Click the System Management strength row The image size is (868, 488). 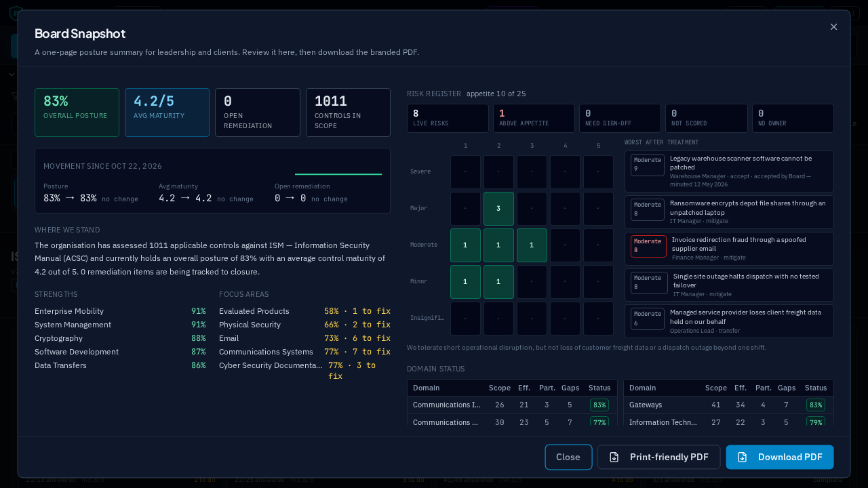tap(120, 325)
